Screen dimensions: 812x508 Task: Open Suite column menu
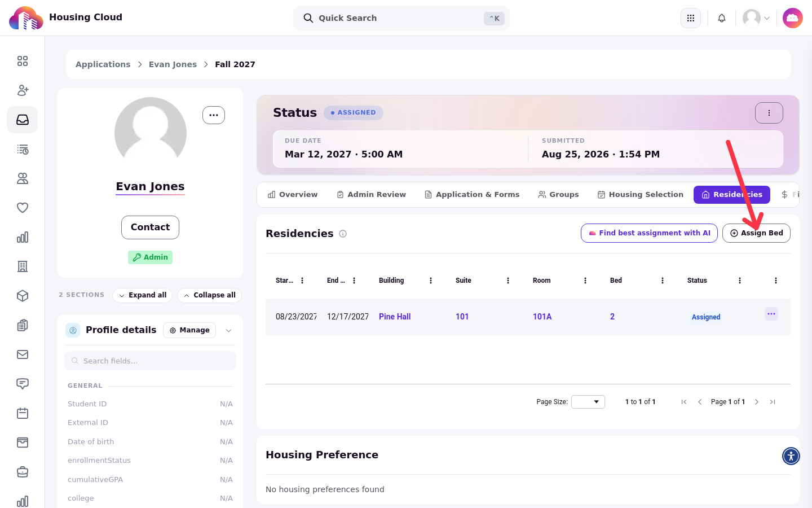[x=508, y=281]
